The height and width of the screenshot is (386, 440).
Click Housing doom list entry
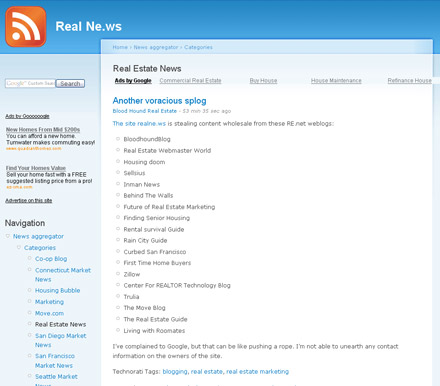pyautogui.click(x=144, y=162)
